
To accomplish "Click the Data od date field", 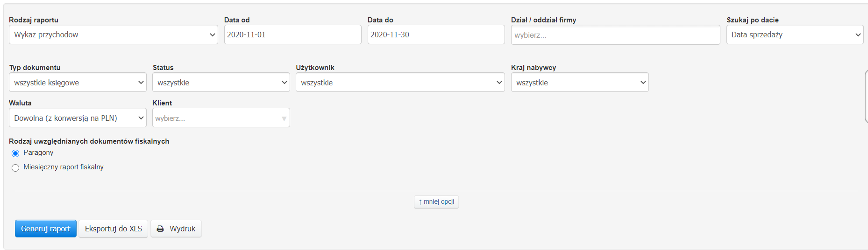I will click(x=292, y=35).
